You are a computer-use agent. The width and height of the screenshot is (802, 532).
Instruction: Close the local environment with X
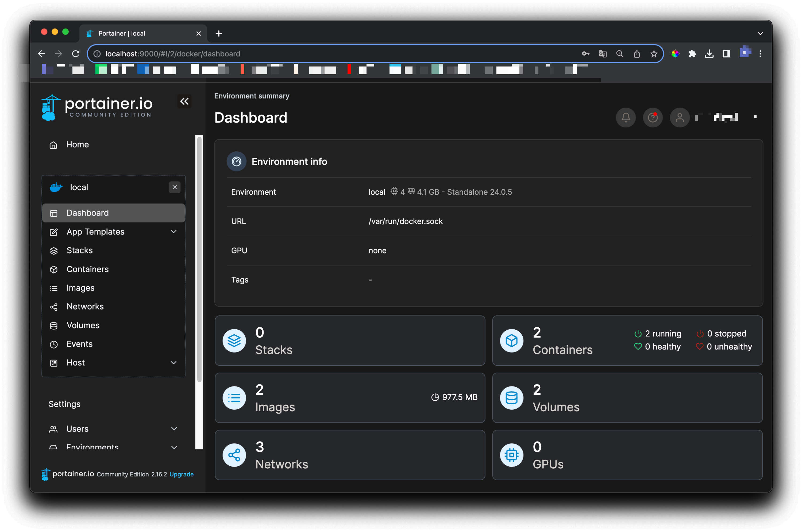pyautogui.click(x=175, y=187)
